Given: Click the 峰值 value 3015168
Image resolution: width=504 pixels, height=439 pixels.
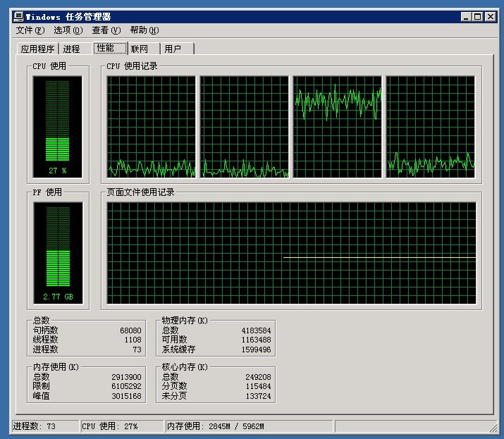Looking at the screenshot, I should 126,396.
